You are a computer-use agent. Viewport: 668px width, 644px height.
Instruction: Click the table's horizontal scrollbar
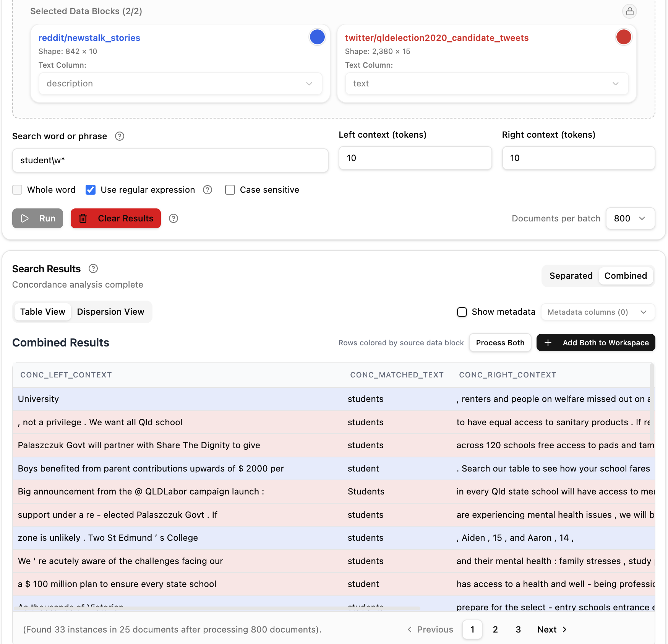[x=218, y=608]
